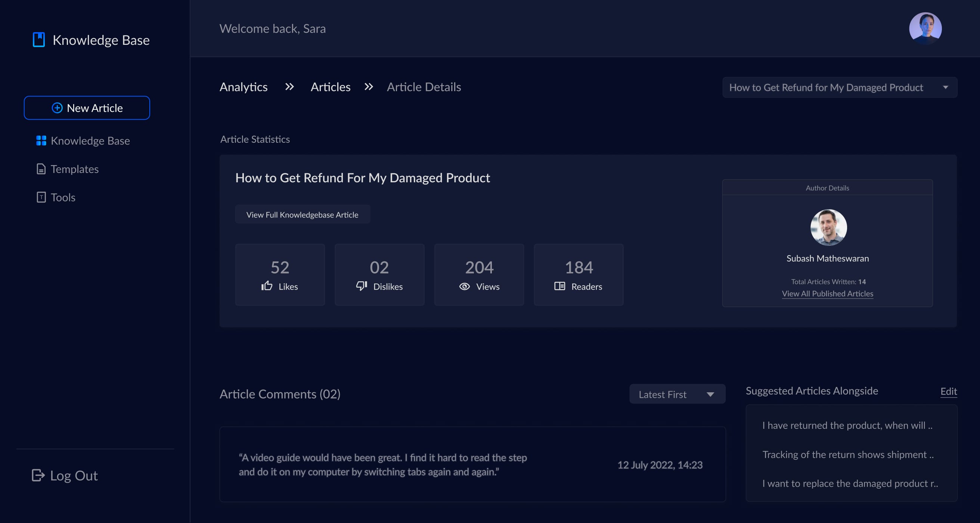Click the thumbs down Dislikes icon
980x523 pixels.
pos(362,286)
